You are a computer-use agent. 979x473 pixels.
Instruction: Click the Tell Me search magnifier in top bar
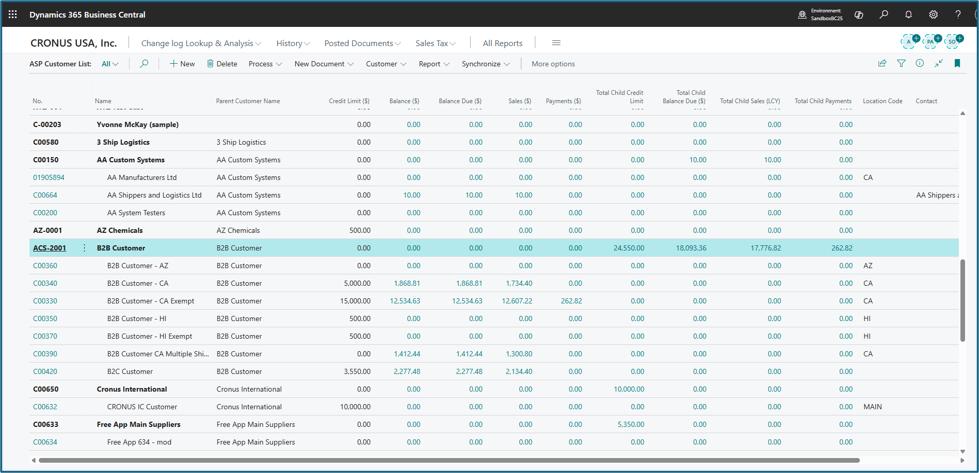click(883, 14)
